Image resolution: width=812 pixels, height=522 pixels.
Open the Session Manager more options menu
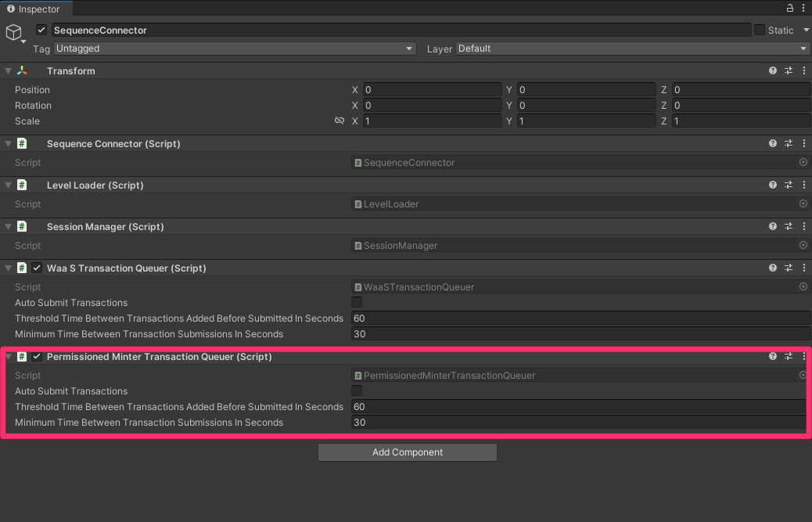point(803,226)
